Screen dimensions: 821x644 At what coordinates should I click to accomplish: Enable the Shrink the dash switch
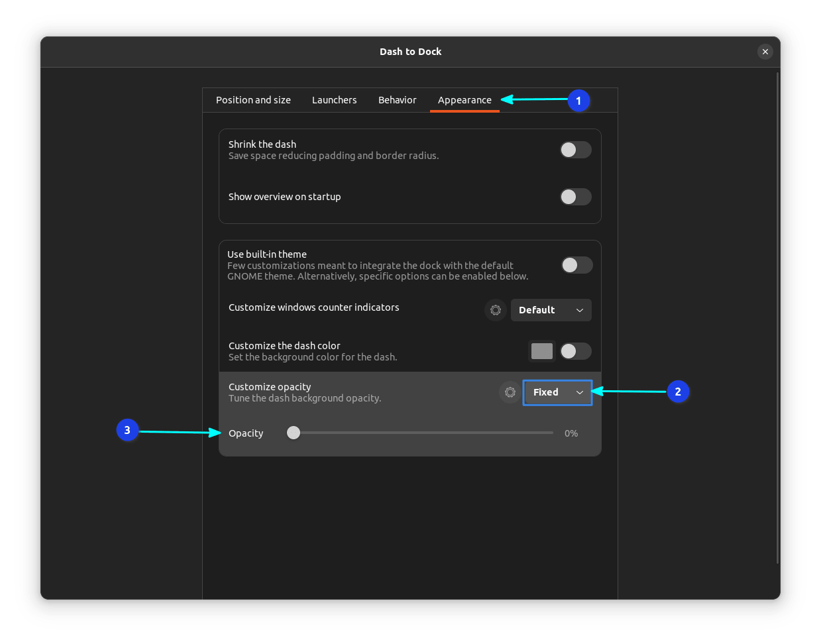tap(575, 150)
